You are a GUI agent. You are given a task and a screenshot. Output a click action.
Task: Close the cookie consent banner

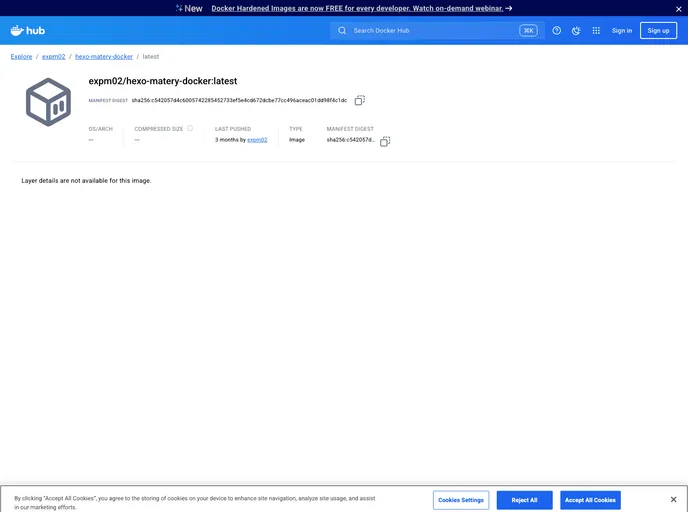(673, 500)
